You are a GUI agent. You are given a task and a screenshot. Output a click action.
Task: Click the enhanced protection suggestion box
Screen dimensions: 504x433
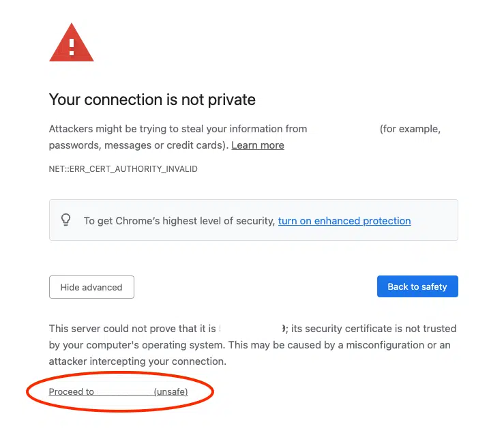click(x=254, y=220)
